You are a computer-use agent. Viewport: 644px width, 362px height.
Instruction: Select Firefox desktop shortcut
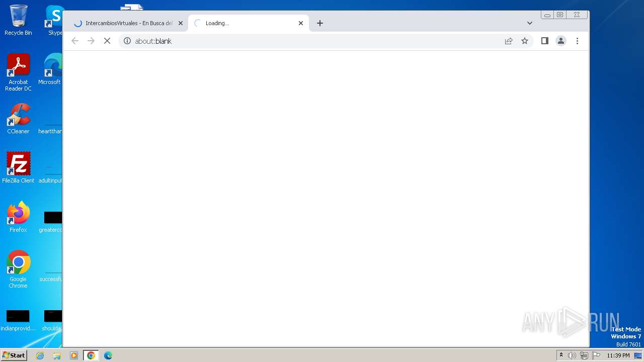click(18, 217)
